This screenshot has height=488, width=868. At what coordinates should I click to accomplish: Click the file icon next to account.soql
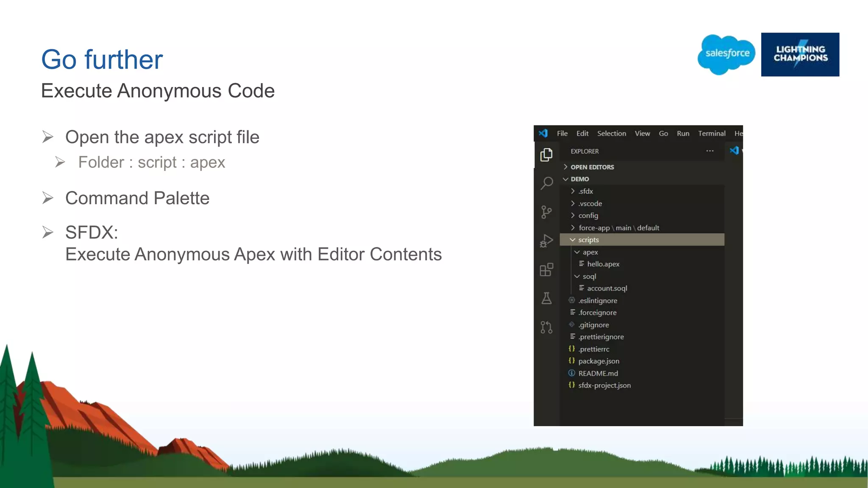[x=581, y=288]
